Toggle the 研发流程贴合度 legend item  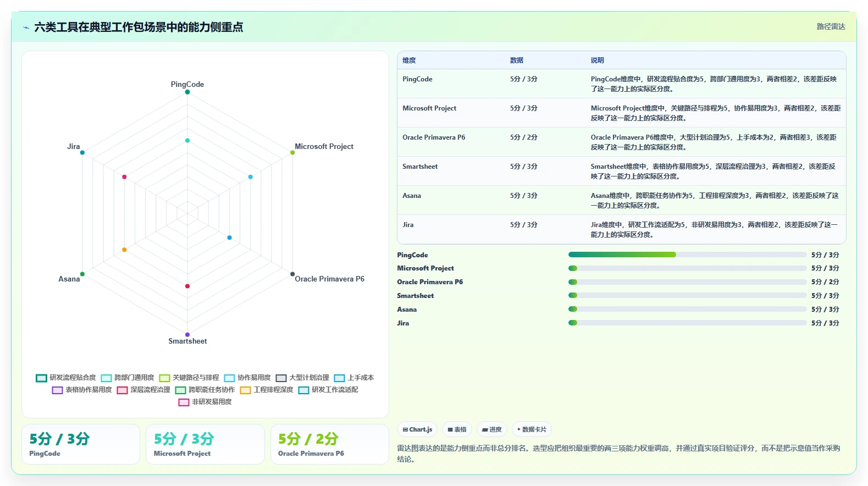tap(66, 378)
